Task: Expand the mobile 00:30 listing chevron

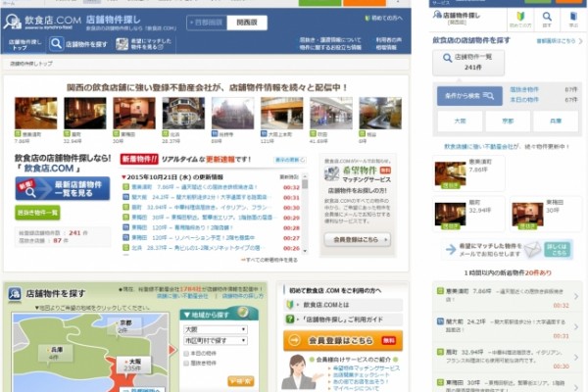Action: [x=576, y=358]
